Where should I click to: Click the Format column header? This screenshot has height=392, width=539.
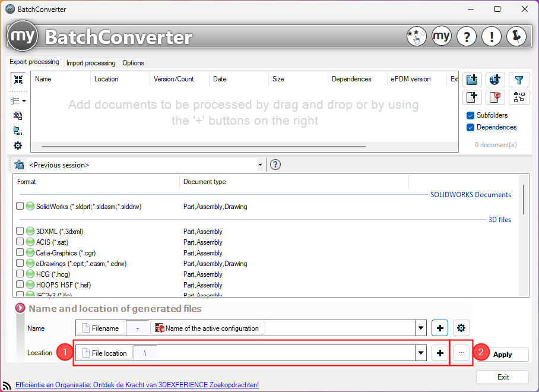pyautogui.click(x=96, y=182)
